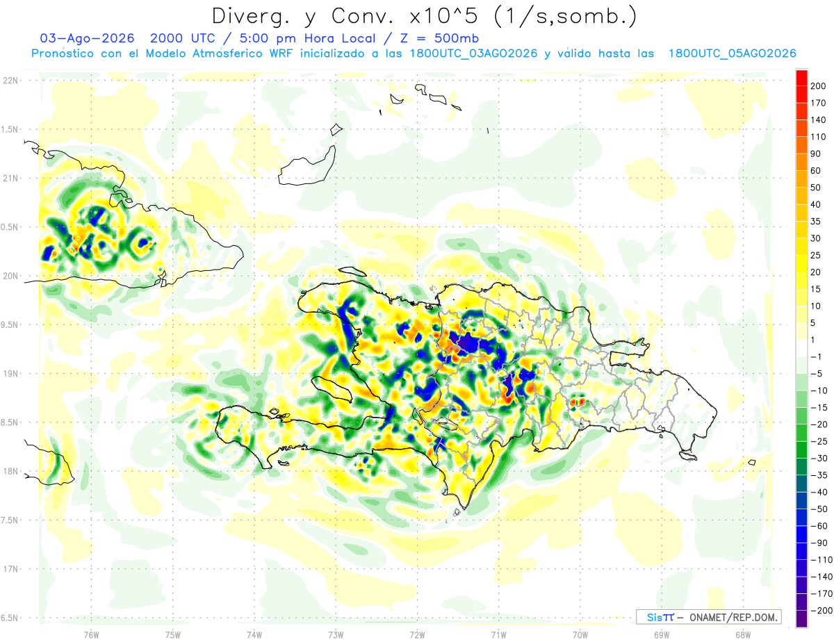
Task: Click the '110' value on the color scale
Action: tap(818, 137)
